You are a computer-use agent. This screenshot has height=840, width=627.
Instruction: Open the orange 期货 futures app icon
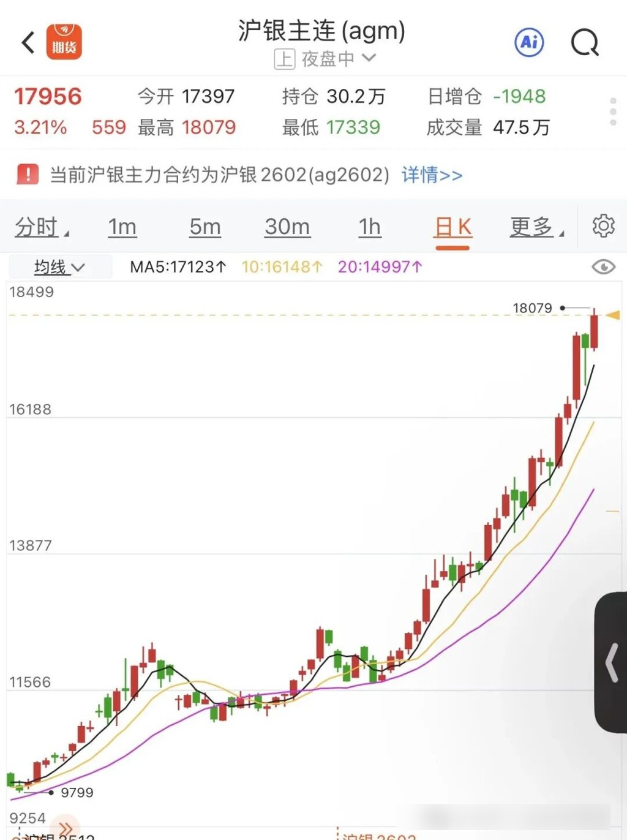pyautogui.click(x=64, y=42)
